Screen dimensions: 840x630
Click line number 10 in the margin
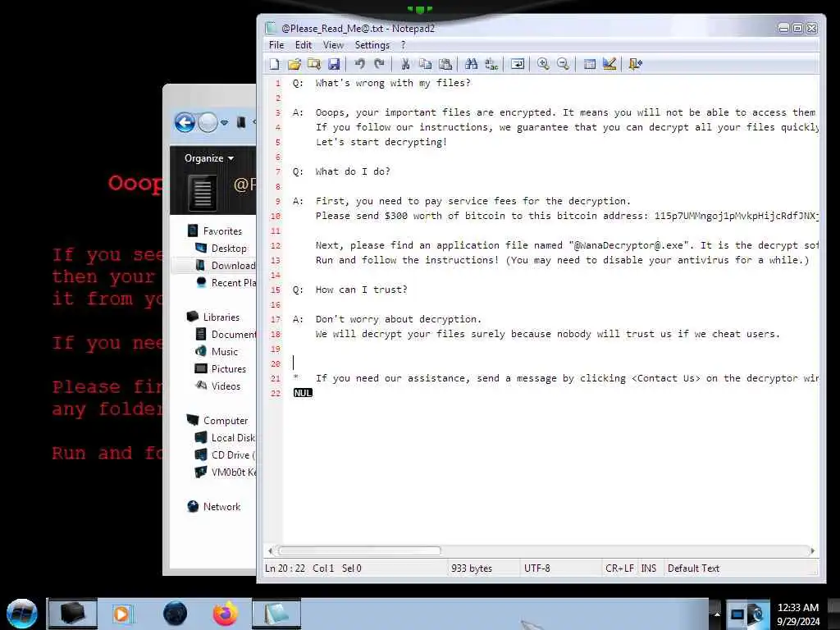point(276,216)
